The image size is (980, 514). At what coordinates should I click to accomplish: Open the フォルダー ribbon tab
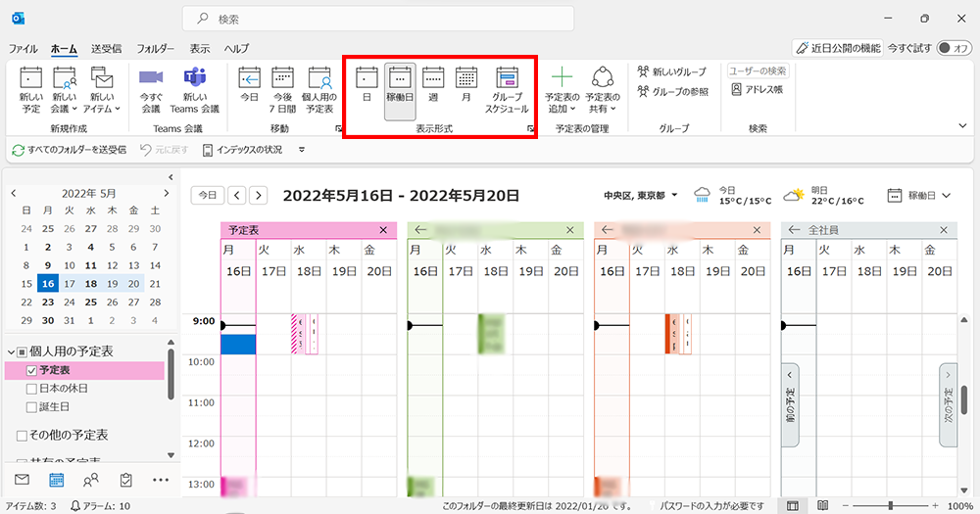[156, 48]
